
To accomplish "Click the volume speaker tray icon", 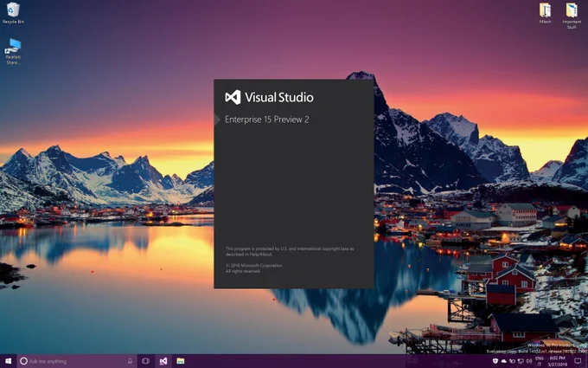I will pyautogui.click(x=529, y=361).
